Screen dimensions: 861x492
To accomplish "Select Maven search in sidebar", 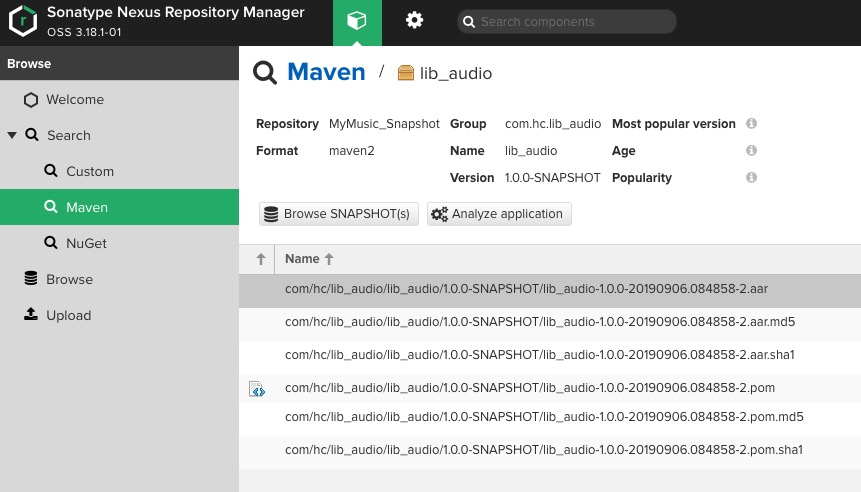I will 119,207.
